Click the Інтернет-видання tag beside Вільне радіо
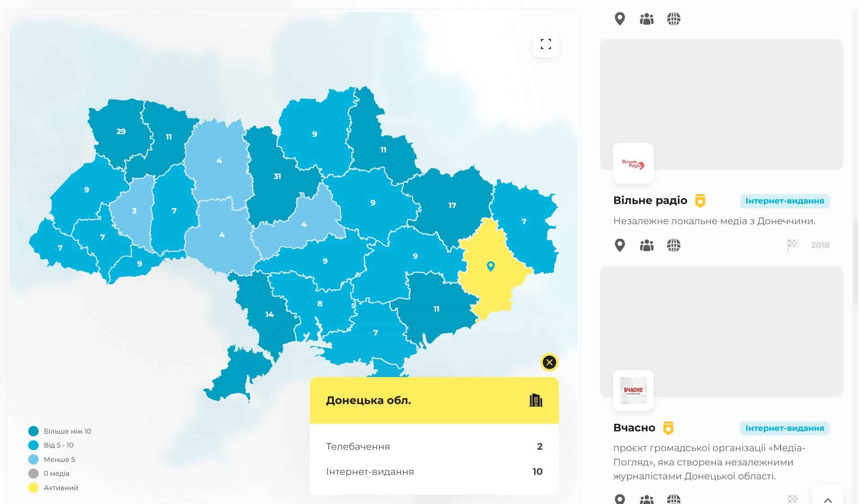The image size is (859, 504). [x=785, y=201]
